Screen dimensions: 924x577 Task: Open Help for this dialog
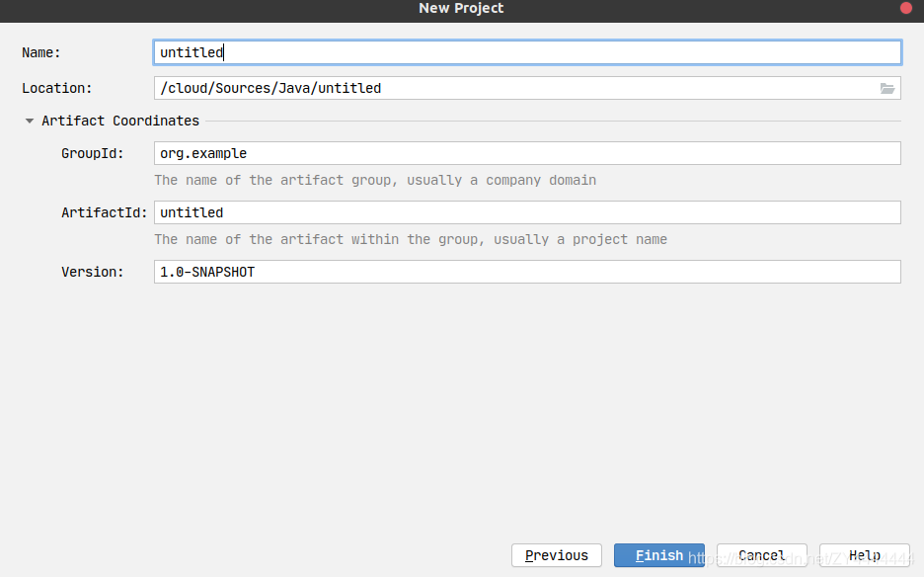[865, 555]
